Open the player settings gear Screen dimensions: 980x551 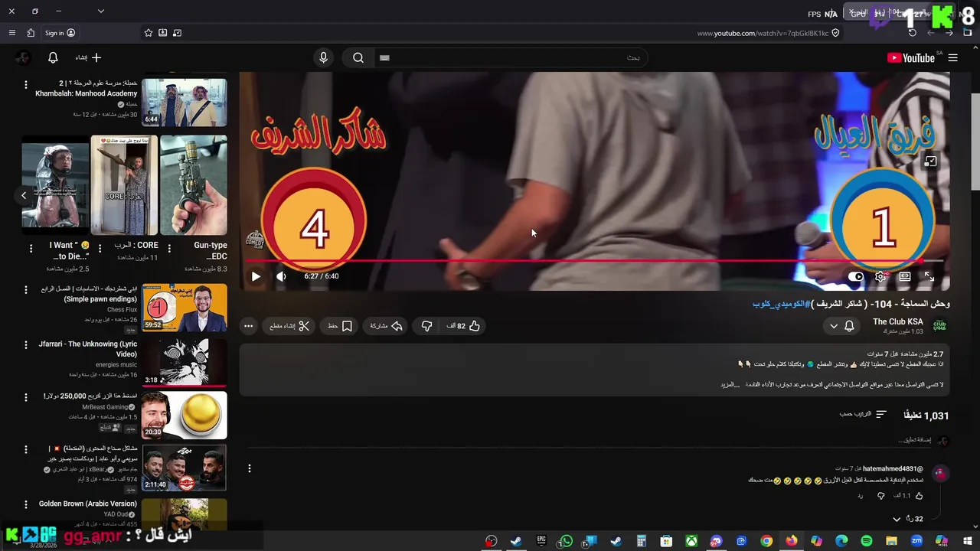click(x=880, y=276)
